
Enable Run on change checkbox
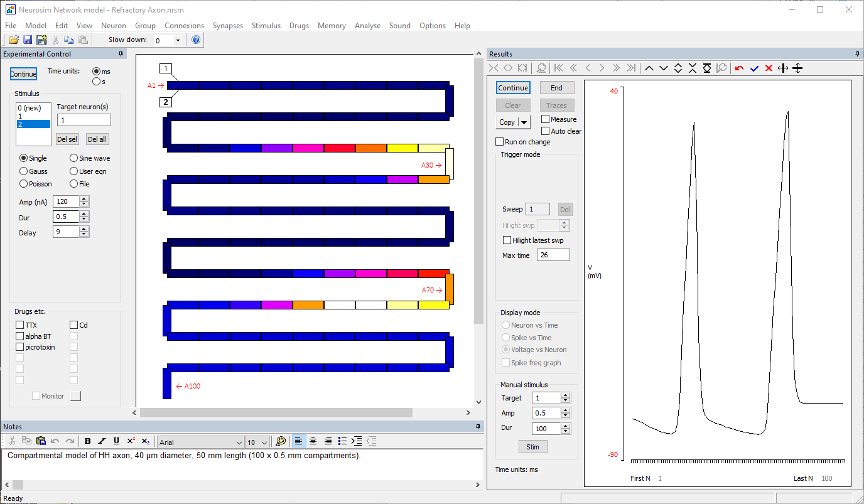(500, 142)
